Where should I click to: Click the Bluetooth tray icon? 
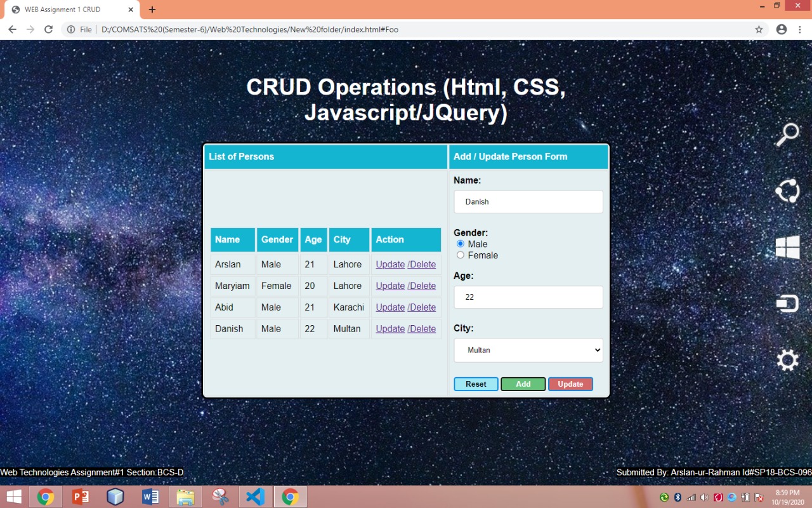click(x=678, y=497)
